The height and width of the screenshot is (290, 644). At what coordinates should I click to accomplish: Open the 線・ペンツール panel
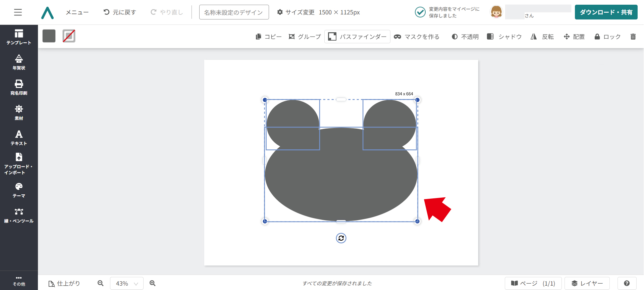[19, 215]
